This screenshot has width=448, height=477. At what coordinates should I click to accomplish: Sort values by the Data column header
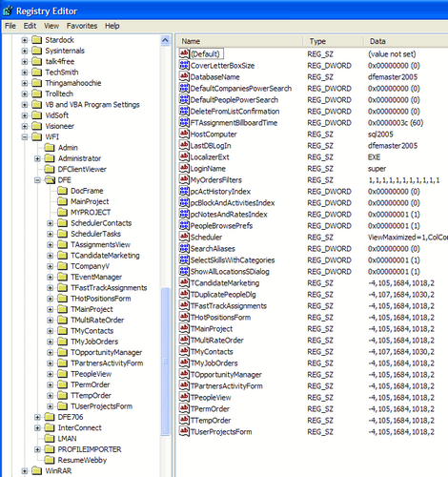coord(406,41)
